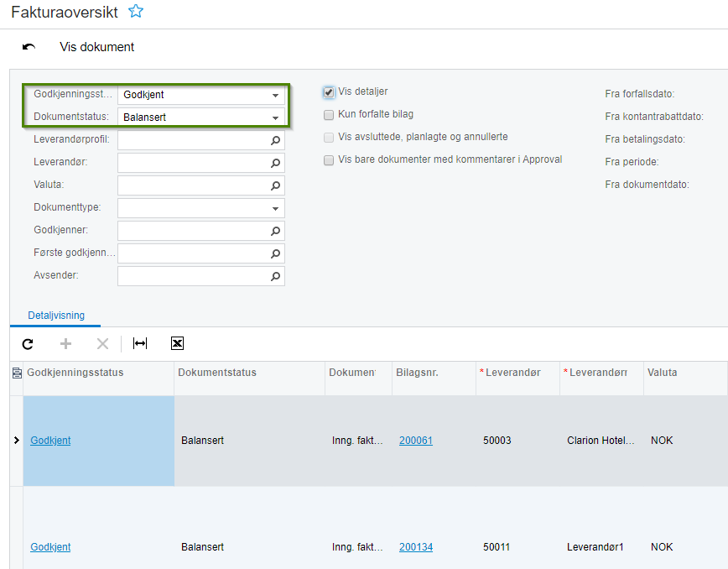Toggle Vis bare dokumenter med kommentarer
The width and height of the screenshot is (728, 569).
point(329,160)
